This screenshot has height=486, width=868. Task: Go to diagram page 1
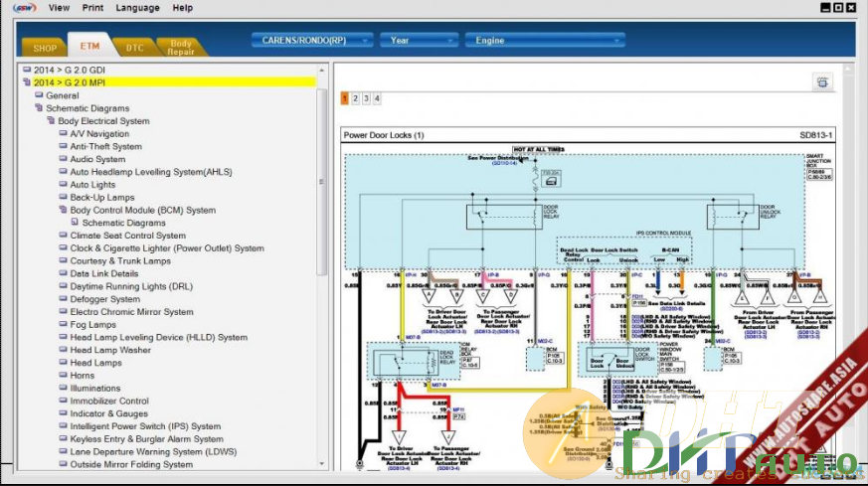point(344,98)
